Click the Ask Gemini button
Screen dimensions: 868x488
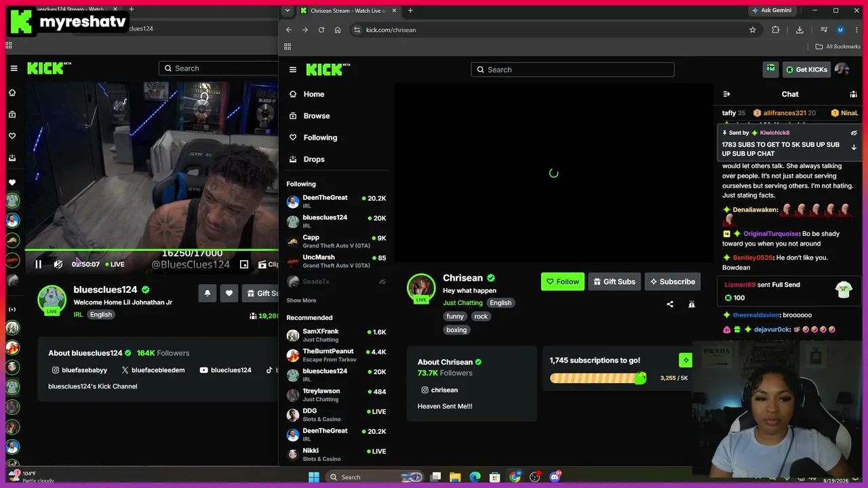pyautogui.click(x=771, y=11)
